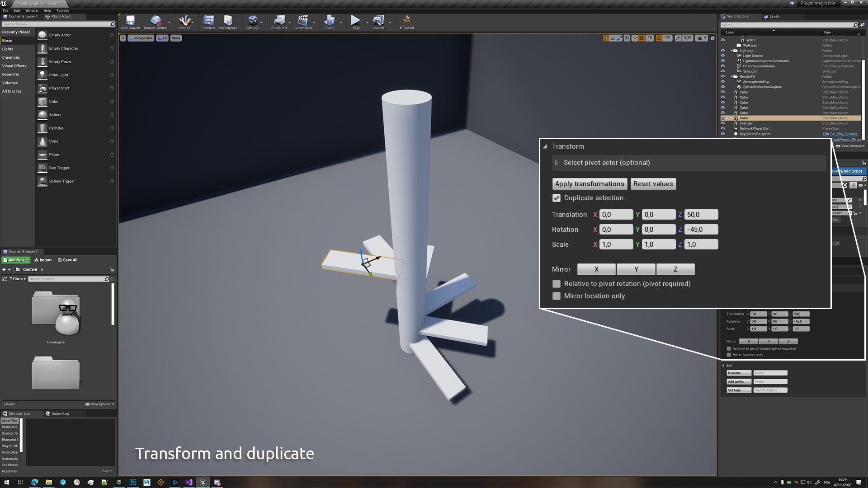This screenshot has height=488, width=868.
Task: Expand the Select pivot actor section
Action: (x=557, y=163)
